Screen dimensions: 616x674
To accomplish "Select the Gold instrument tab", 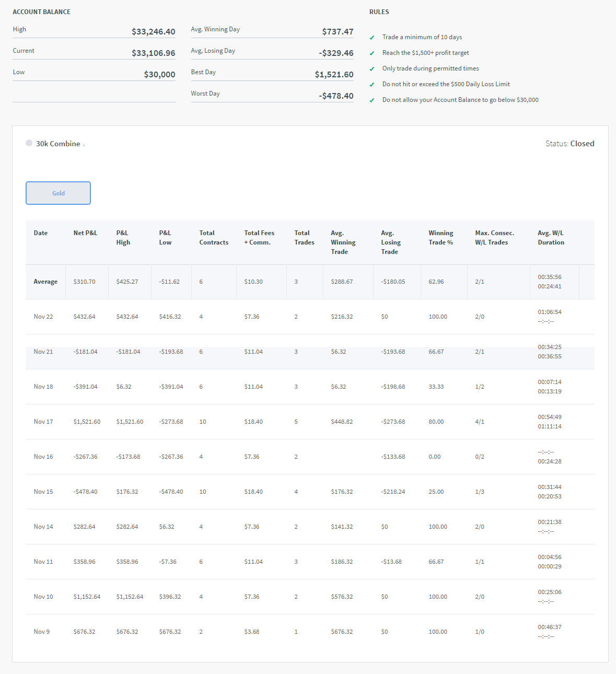I will [58, 193].
